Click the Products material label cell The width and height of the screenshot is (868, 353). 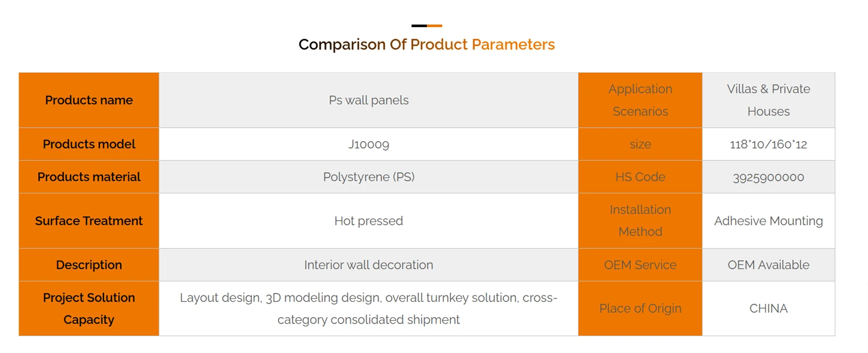89,177
